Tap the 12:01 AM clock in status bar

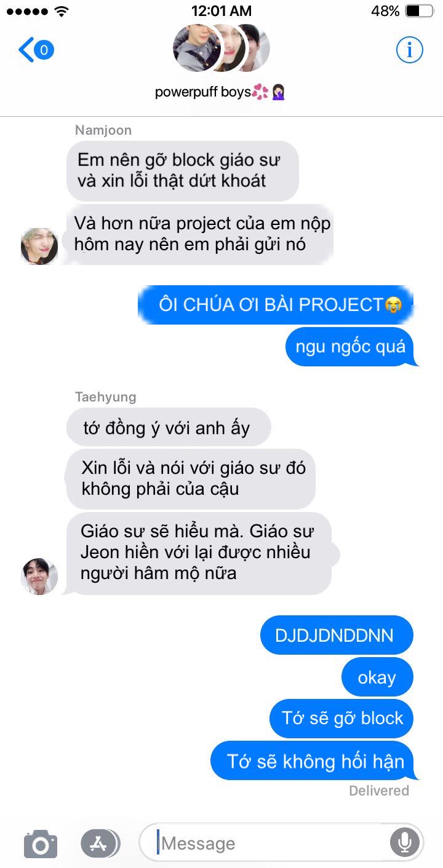click(x=221, y=10)
